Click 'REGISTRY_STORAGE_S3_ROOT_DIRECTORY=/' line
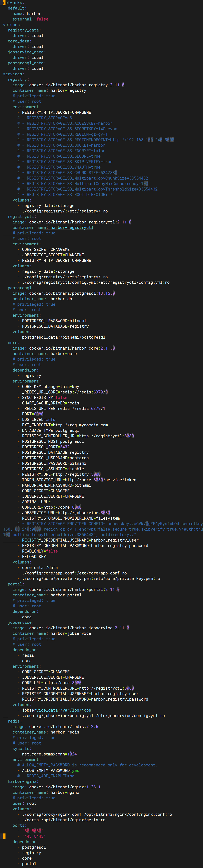203x868 pixels. (65, 195)
